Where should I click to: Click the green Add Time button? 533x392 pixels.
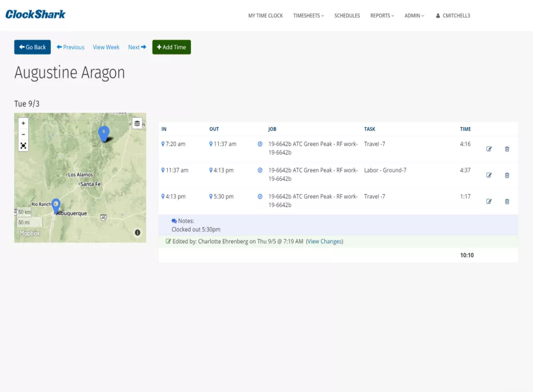click(172, 47)
